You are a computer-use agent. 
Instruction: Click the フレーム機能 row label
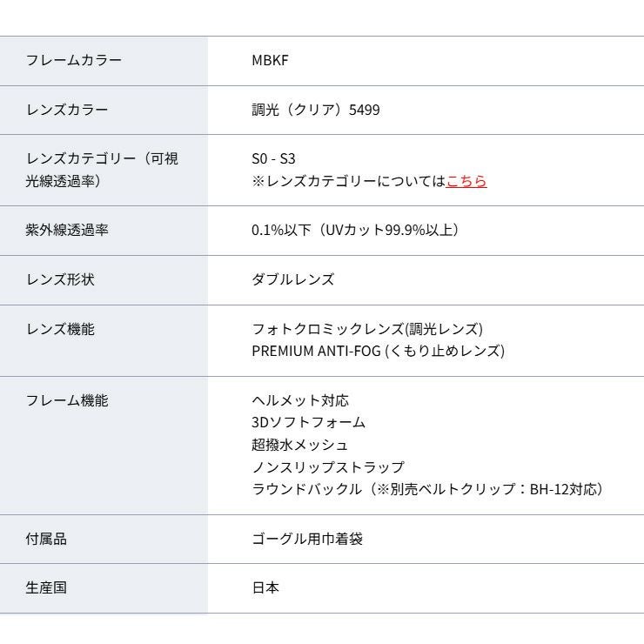point(67,401)
